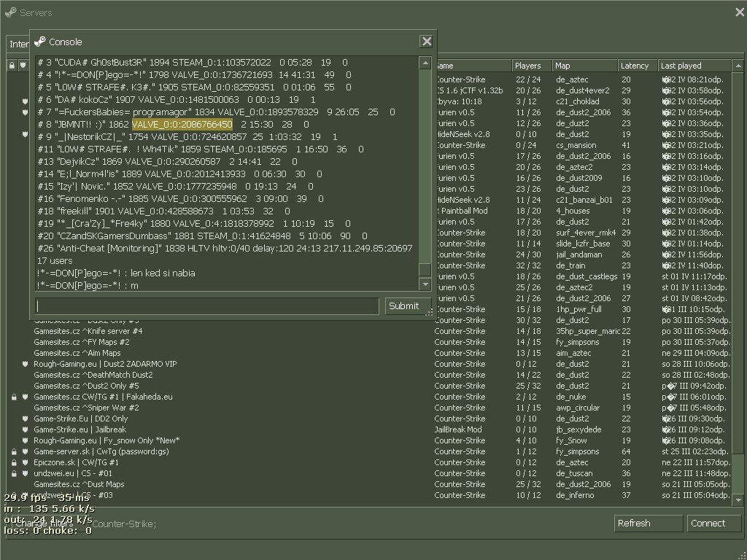Click into the console command input field
The height and width of the screenshot is (560, 747).
(207, 306)
